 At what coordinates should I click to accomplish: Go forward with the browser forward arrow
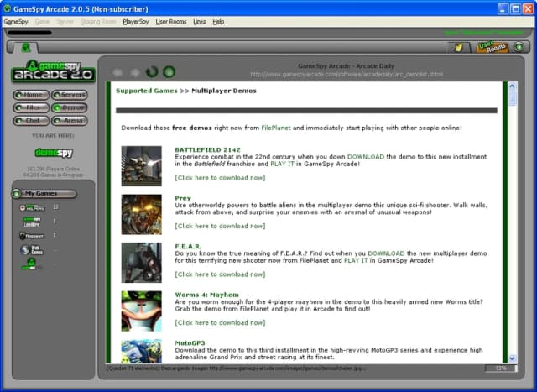coord(135,72)
